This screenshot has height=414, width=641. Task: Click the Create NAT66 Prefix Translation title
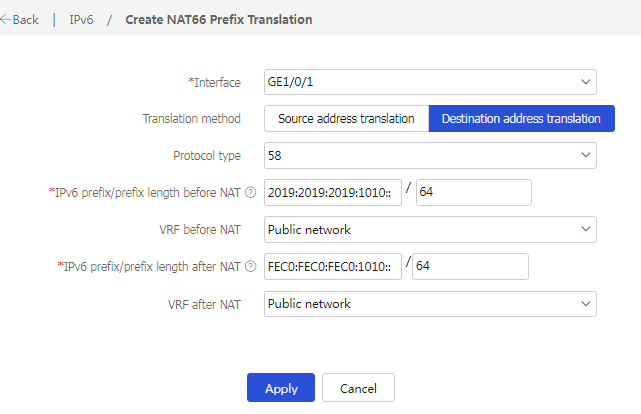click(x=219, y=20)
